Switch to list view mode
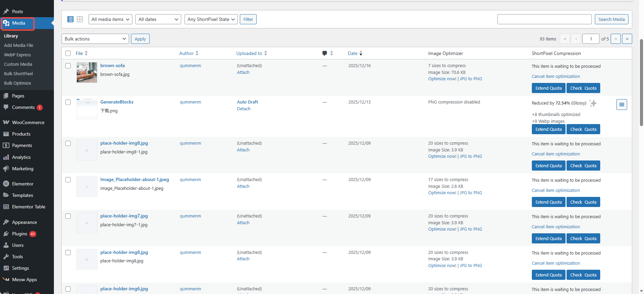The width and height of the screenshot is (644, 294). pyautogui.click(x=70, y=19)
